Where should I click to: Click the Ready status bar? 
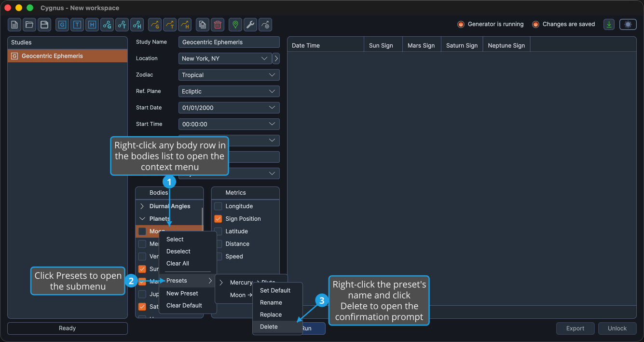pos(68,328)
